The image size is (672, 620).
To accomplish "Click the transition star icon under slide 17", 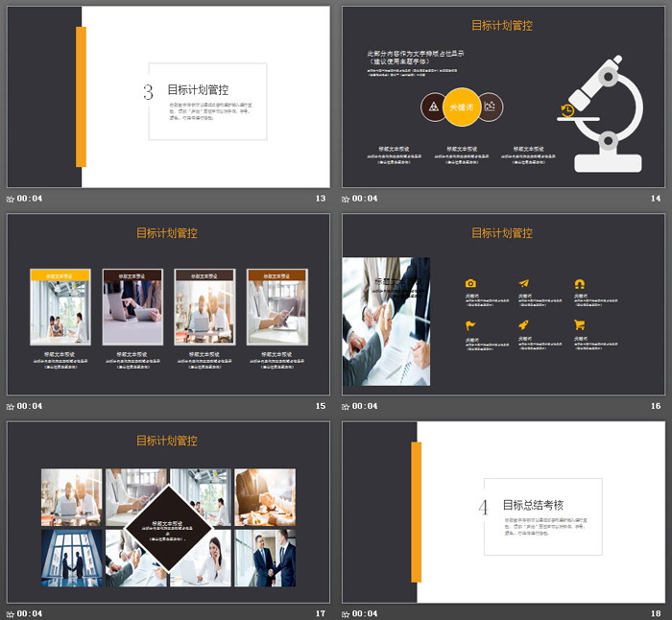I will [11, 613].
